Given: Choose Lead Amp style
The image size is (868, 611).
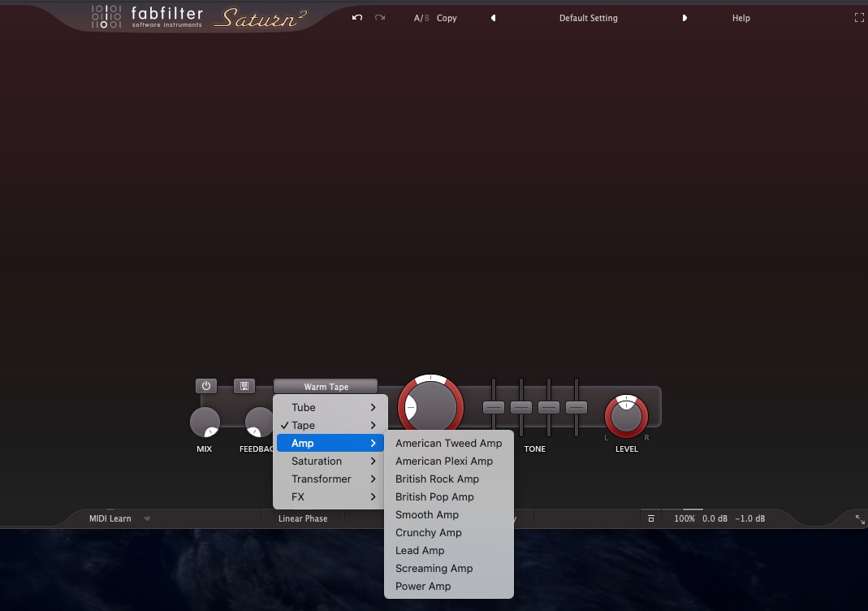Looking at the screenshot, I should 448,550.
